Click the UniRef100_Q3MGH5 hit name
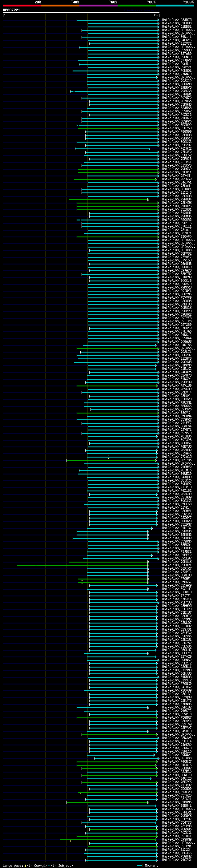This screenshot has width=197, height=868. 177,104
